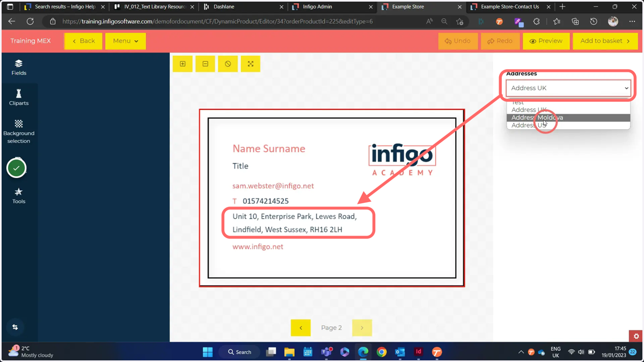
Task: Click the minus square zoom-out icon
Action: click(206, 64)
